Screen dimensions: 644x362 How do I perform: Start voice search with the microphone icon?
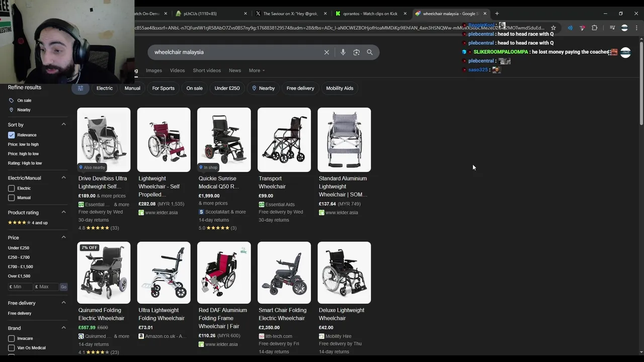click(343, 52)
